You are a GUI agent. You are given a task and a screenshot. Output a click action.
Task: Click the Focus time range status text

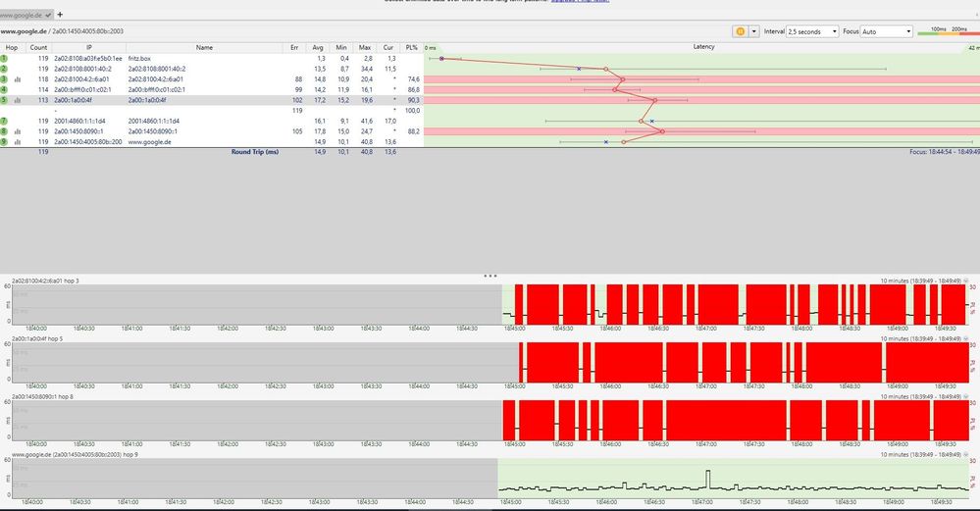coord(945,152)
